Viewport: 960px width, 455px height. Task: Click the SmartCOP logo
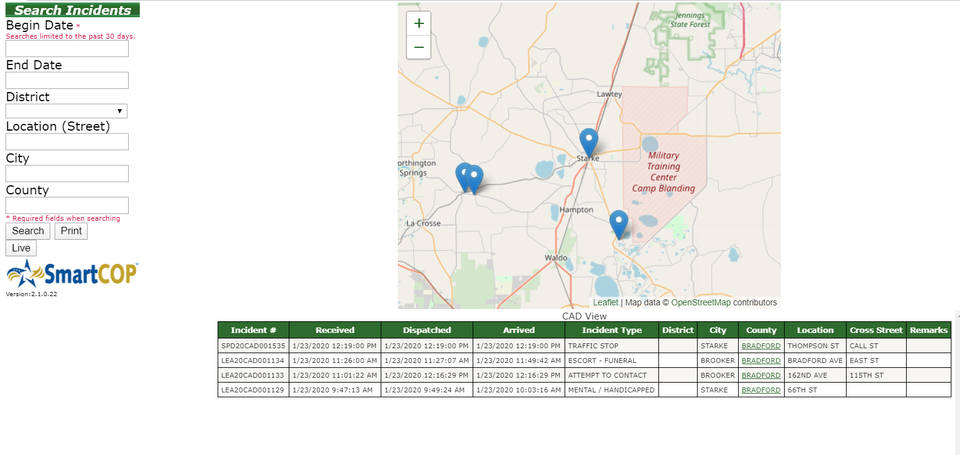coord(72,273)
